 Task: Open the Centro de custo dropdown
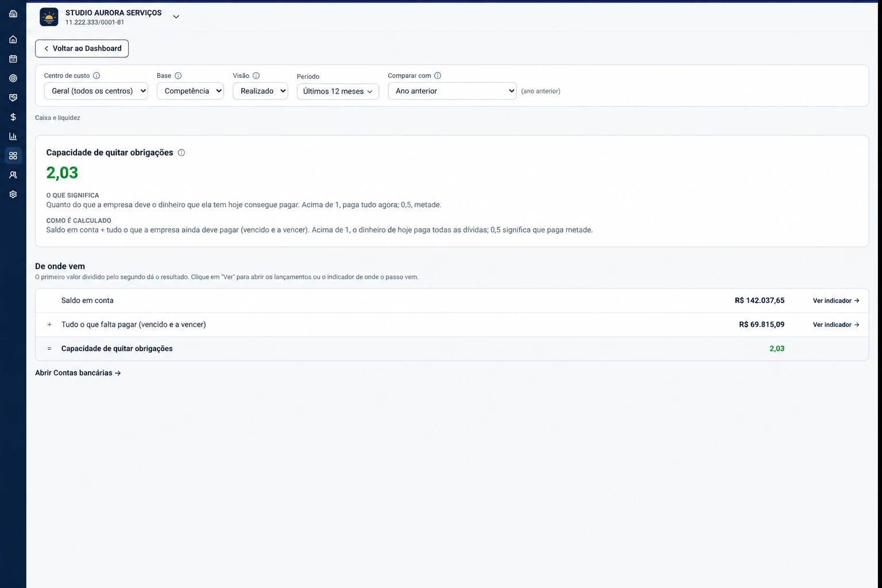pyautogui.click(x=96, y=91)
